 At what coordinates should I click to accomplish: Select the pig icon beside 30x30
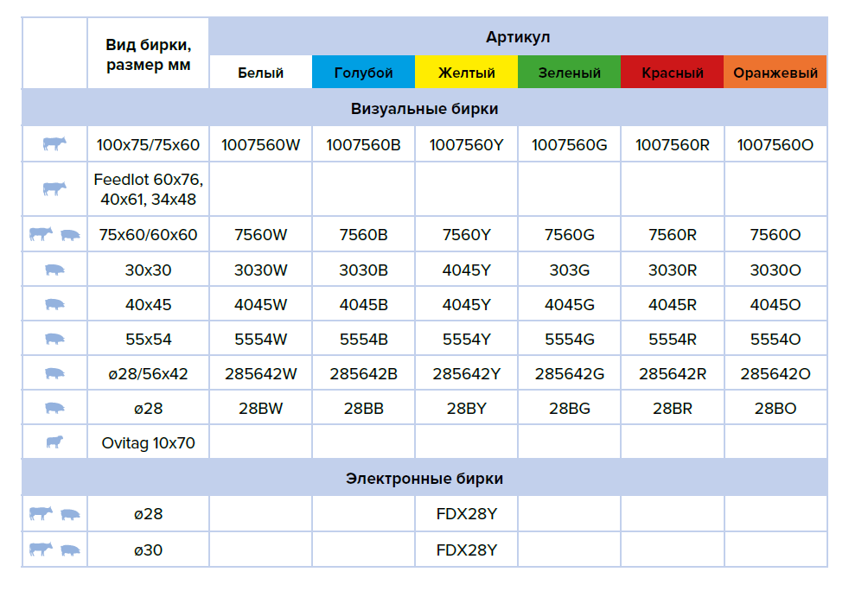[54, 270]
